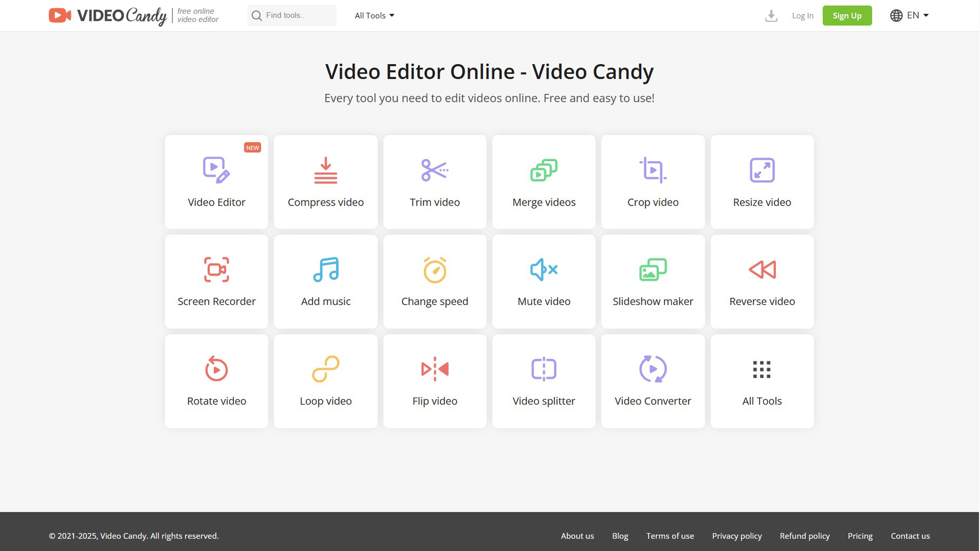Open the Merge videos stacked-frames icon
980x551 pixels.
point(544,170)
